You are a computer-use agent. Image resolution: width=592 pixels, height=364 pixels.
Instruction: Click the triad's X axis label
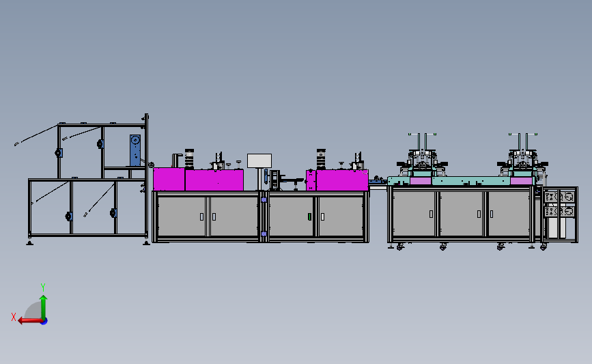tap(14, 317)
